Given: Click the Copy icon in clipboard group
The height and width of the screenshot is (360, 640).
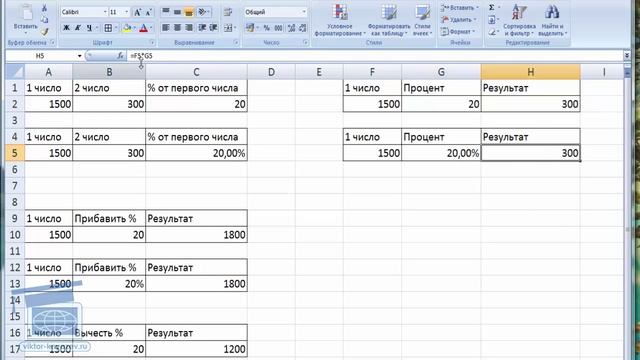Looking at the screenshot, I should (44, 20).
